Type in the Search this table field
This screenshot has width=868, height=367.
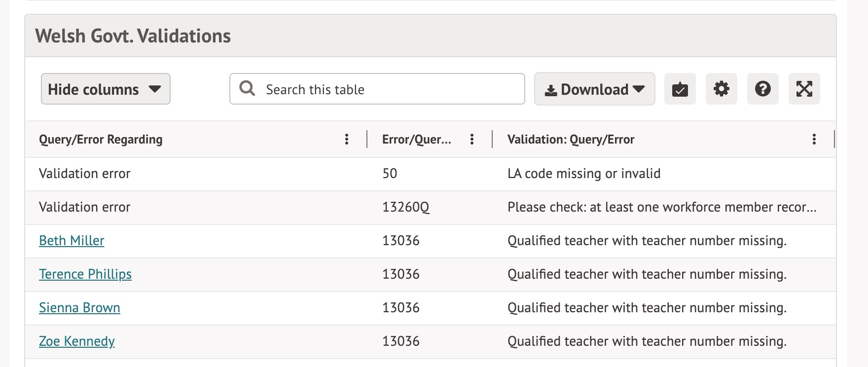(x=385, y=89)
